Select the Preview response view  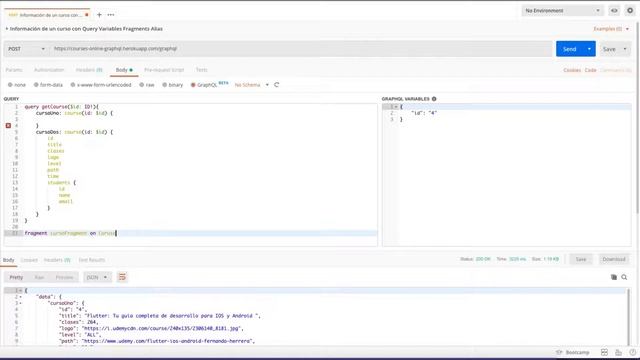tap(64, 277)
